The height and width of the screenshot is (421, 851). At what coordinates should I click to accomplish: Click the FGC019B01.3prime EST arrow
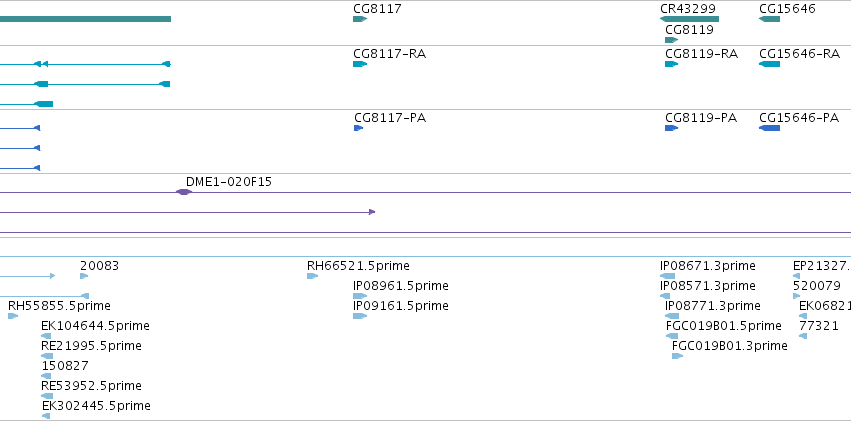(677, 356)
